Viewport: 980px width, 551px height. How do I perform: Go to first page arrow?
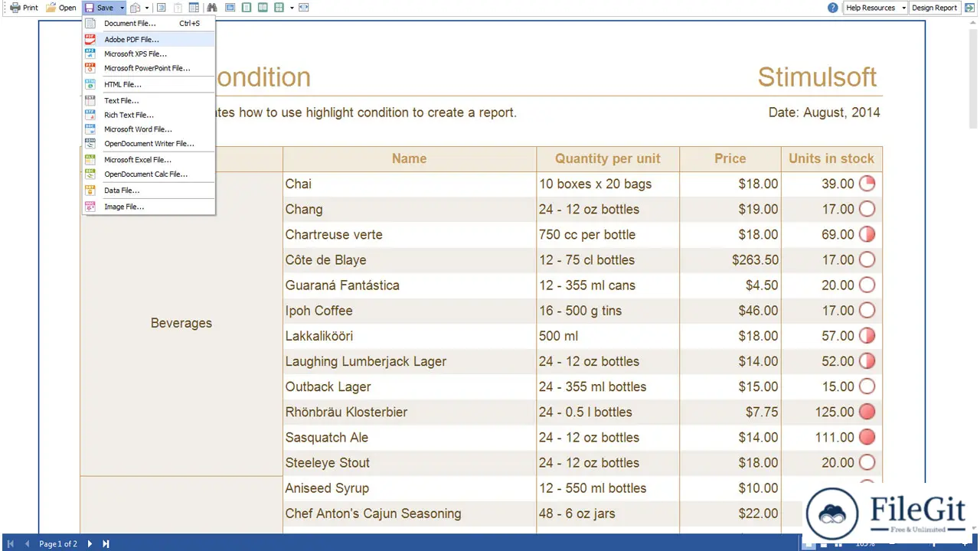(x=11, y=543)
